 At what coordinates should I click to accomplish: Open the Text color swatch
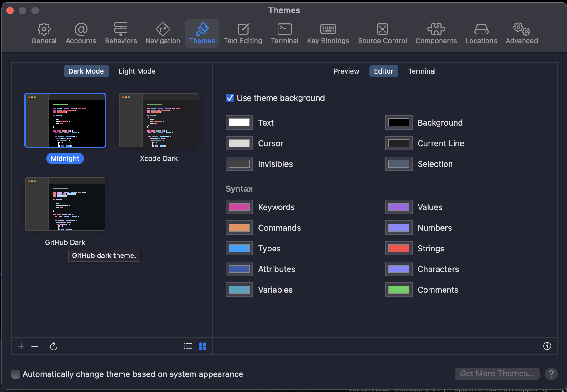click(x=239, y=122)
